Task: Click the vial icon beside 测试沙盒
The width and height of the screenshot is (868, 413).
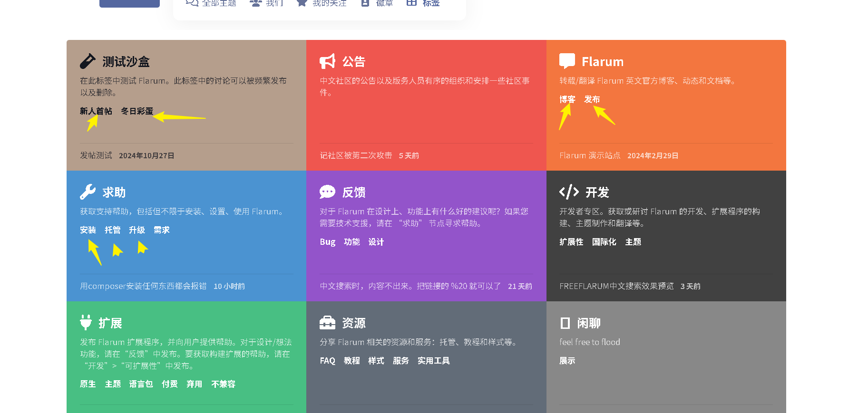Action: pos(88,61)
